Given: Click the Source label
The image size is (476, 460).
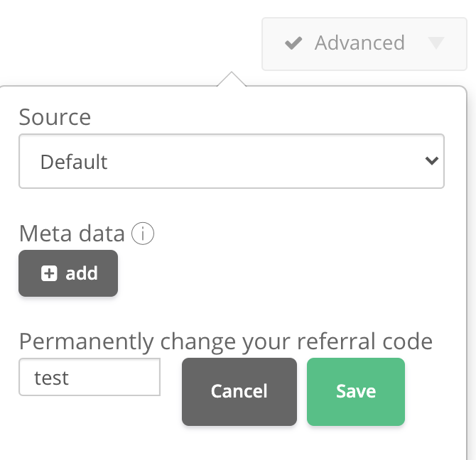Looking at the screenshot, I should coord(55,117).
